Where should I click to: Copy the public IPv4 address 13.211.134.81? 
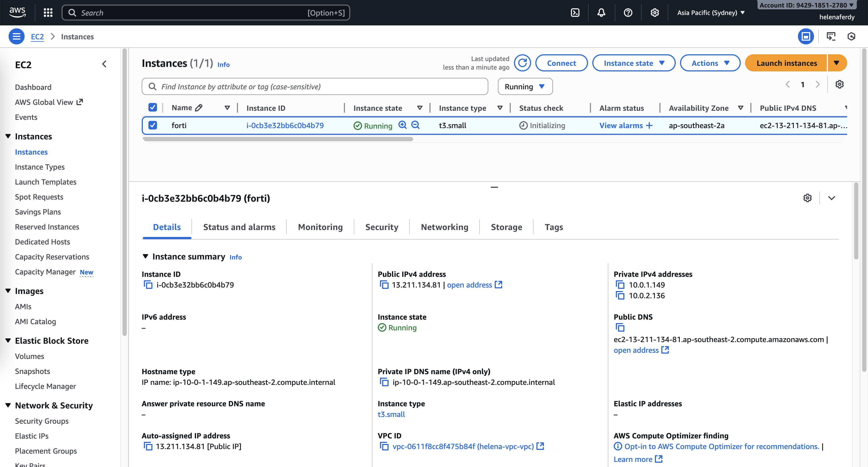[x=384, y=285]
